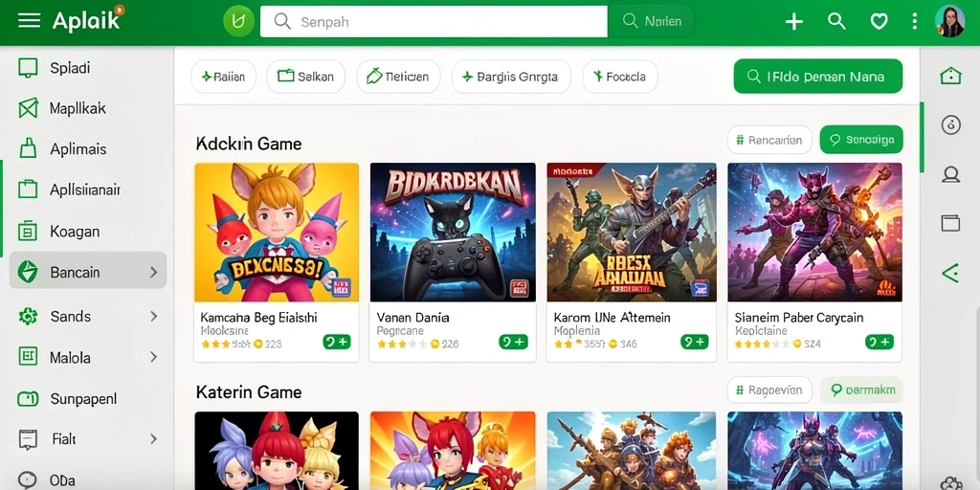The image size is (980, 490).
Task: Click the Kdckin Game section heading
Action: 249,144
